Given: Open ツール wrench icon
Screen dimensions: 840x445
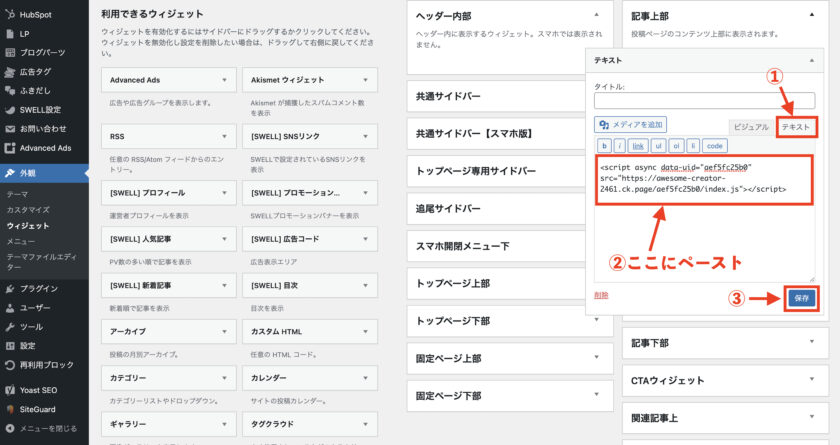Looking at the screenshot, I should pyautogui.click(x=10, y=327).
